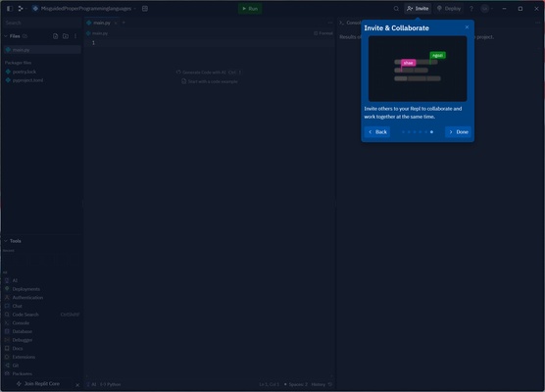Close the Invite & Collaborate popup
This screenshot has height=392, width=545.
coord(467,27)
